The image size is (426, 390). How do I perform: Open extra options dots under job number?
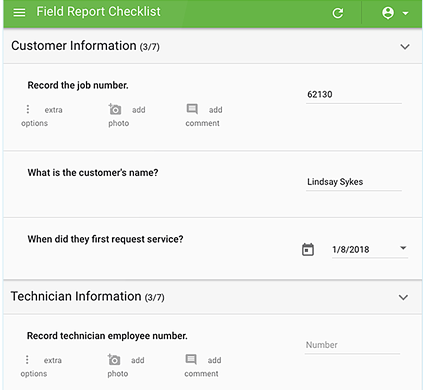tap(28, 109)
